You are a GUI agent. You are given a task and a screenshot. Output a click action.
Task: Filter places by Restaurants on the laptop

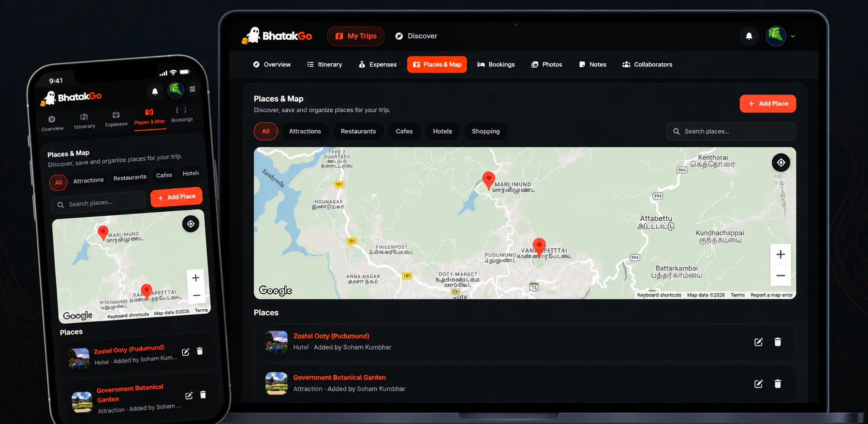pyautogui.click(x=358, y=131)
